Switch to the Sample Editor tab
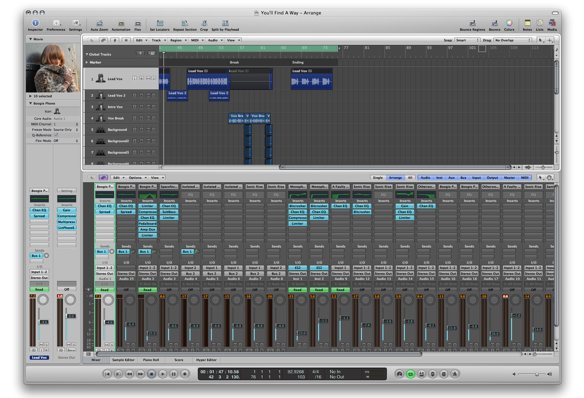The width and height of the screenshot is (584, 398). 123,360
